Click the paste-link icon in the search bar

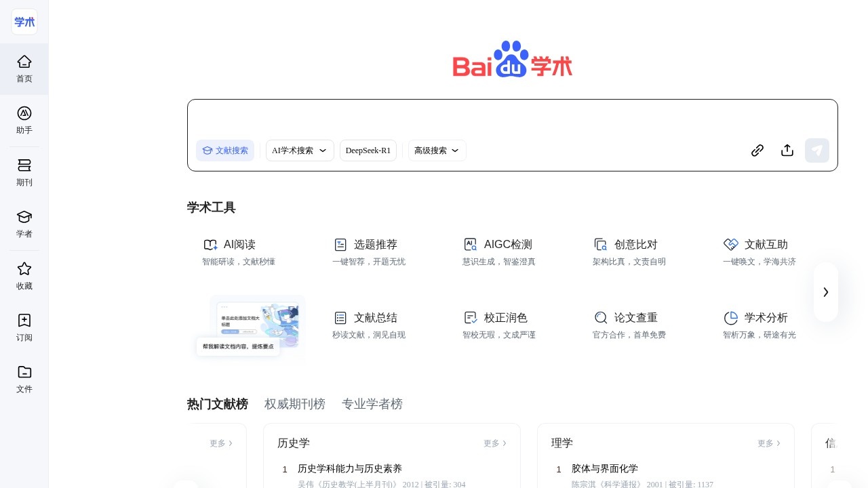click(757, 150)
